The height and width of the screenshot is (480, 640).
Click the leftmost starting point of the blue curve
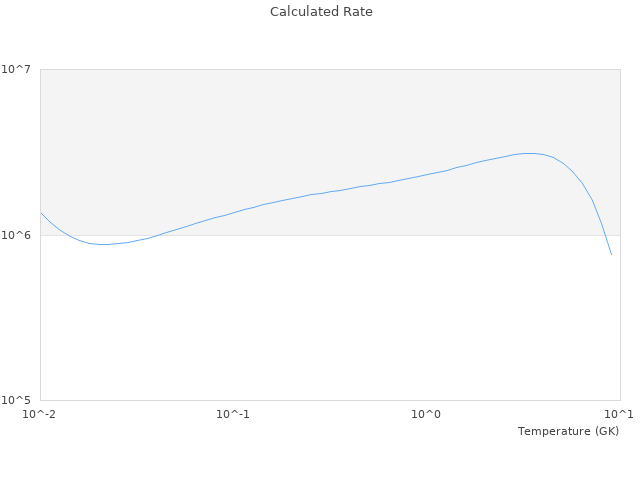tap(41, 213)
